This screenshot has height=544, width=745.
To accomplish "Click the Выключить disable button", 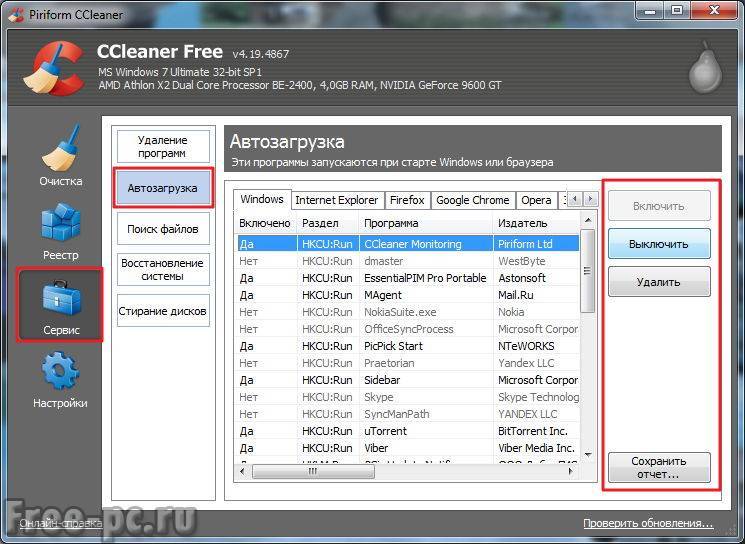I will pyautogui.click(x=659, y=244).
